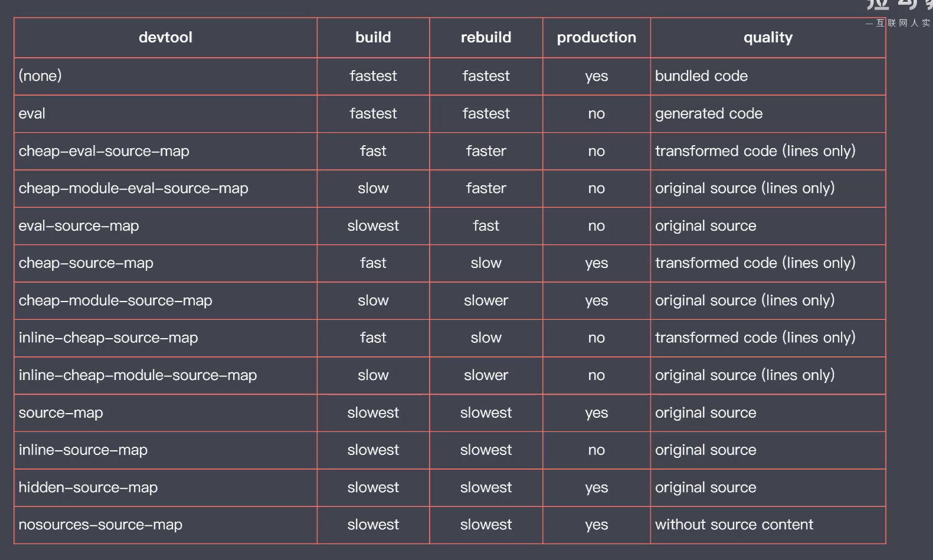Select the "generated code" quality cell
The height and width of the screenshot is (560, 933).
coord(709,113)
